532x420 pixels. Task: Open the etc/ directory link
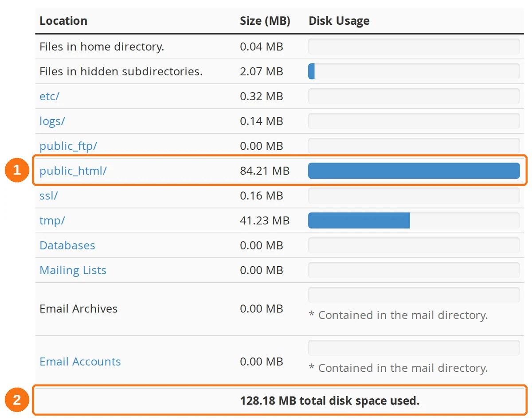point(49,96)
